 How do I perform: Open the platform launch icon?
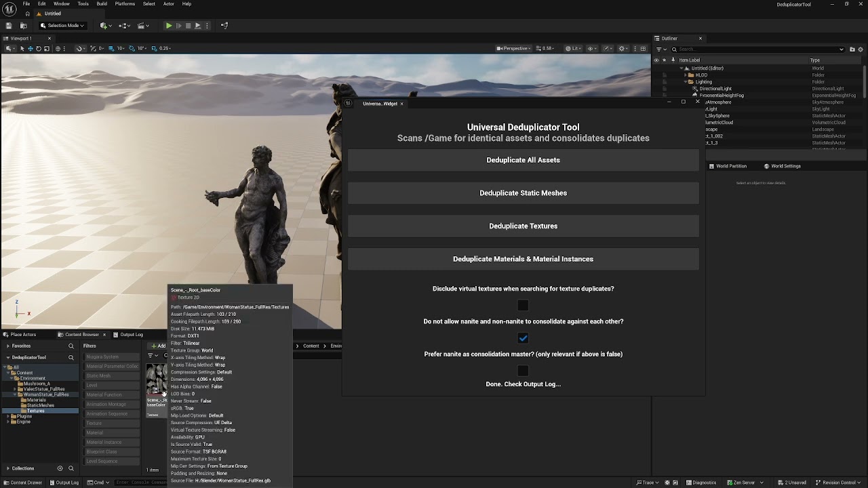198,26
